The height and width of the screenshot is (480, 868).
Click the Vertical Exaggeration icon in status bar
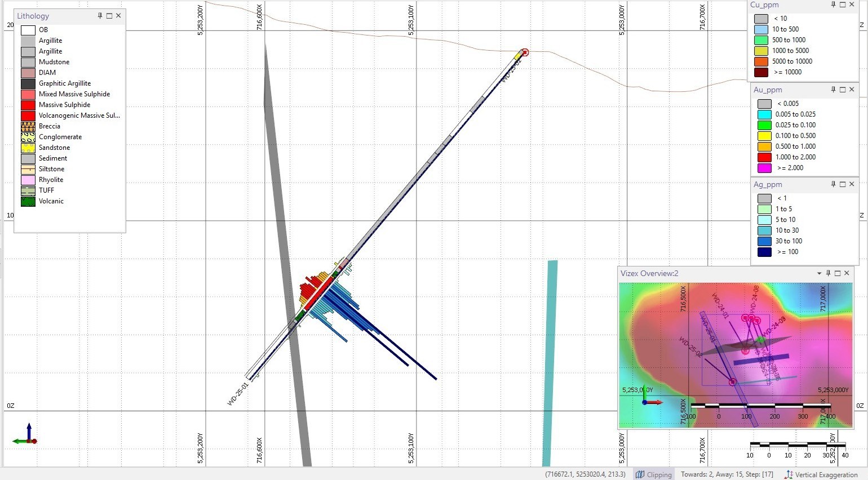click(x=789, y=474)
